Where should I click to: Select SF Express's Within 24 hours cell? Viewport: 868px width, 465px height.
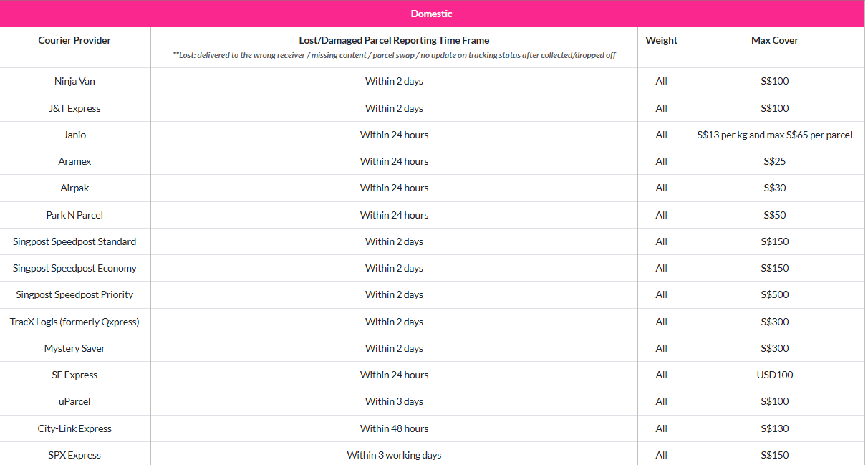tap(394, 375)
